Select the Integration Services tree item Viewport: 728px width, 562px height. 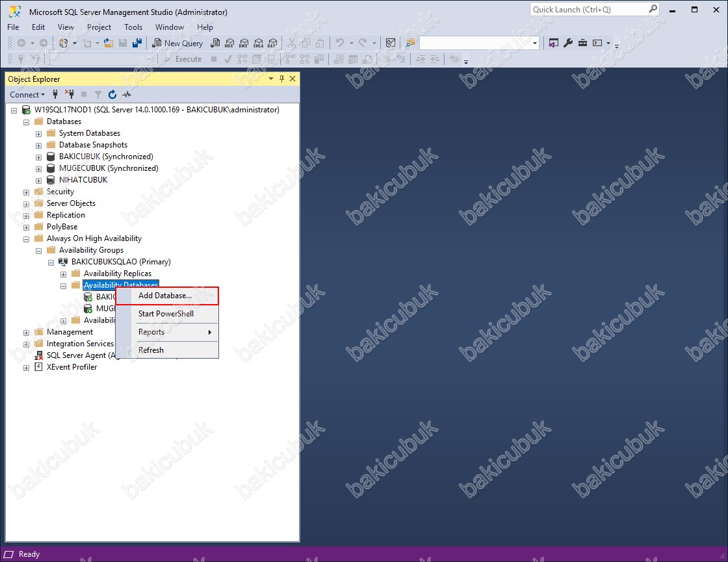click(80, 344)
